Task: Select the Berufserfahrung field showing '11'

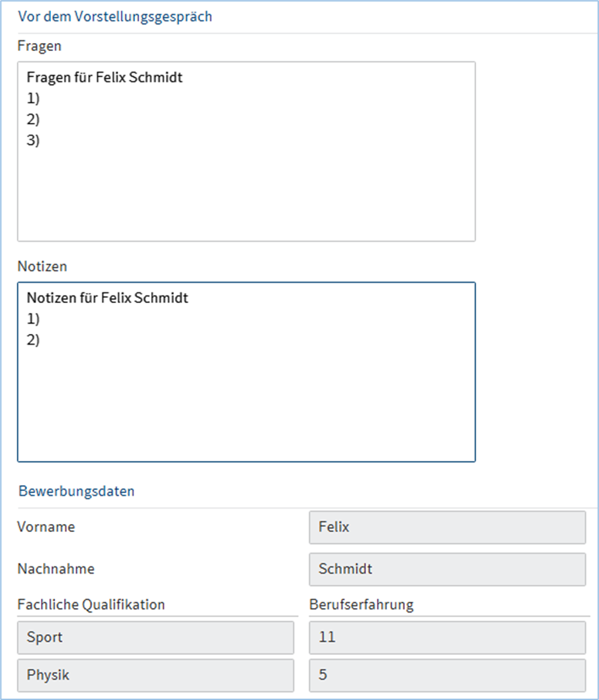Action: click(x=447, y=638)
